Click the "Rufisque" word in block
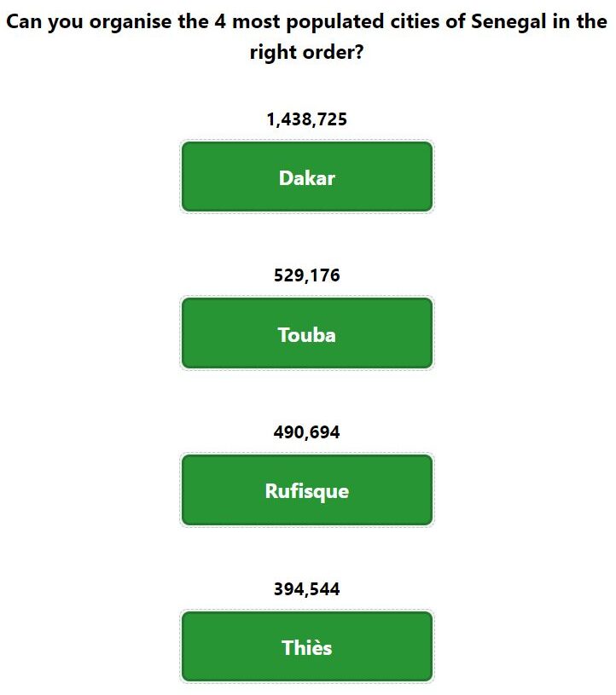Viewport: 616px width, 695px height. 307,491
